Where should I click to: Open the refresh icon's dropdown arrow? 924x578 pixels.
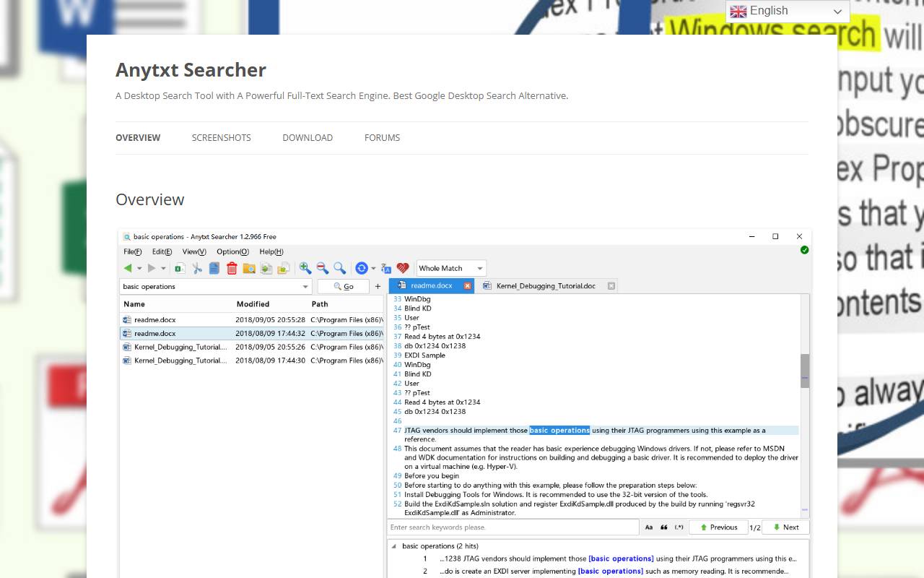[373, 269]
